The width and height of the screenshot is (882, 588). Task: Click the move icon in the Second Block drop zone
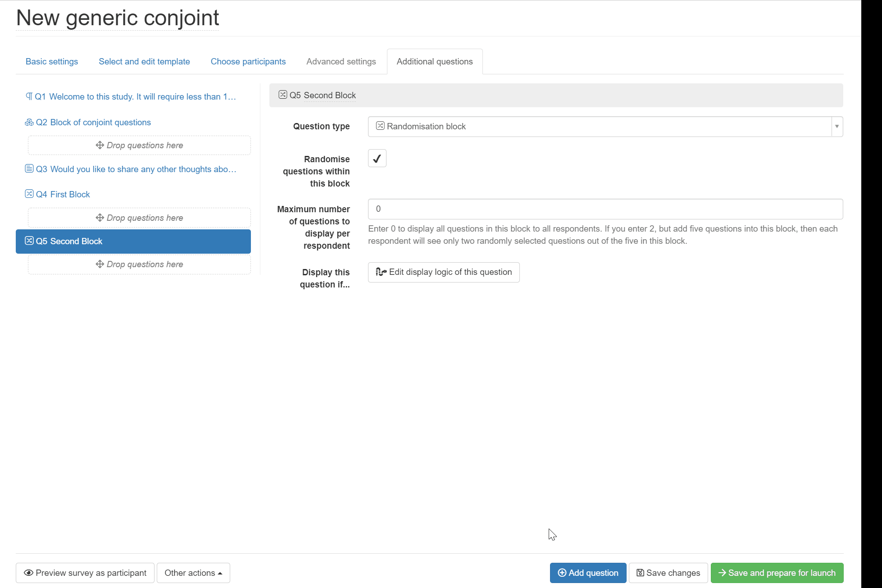click(x=100, y=264)
